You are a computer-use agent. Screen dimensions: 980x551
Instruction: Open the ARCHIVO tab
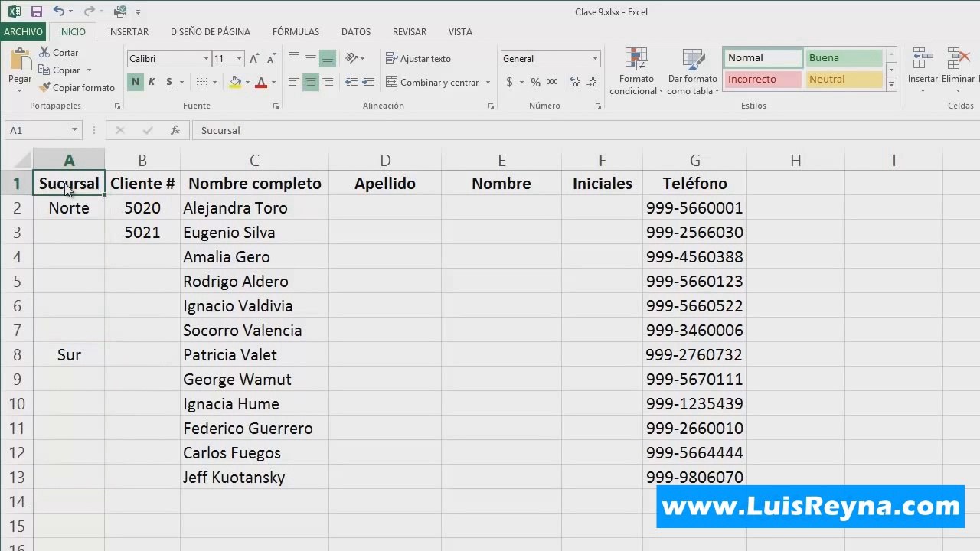(x=23, y=32)
